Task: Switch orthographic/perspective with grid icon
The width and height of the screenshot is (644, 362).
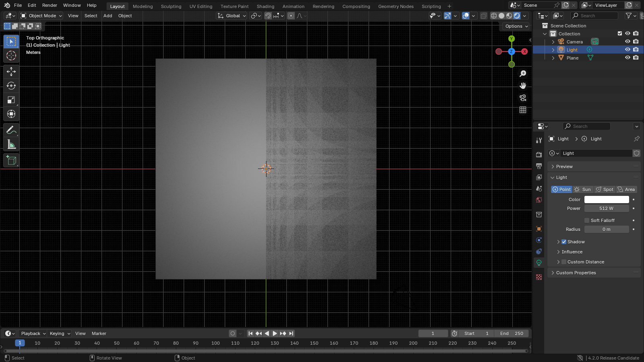Action: (523, 110)
